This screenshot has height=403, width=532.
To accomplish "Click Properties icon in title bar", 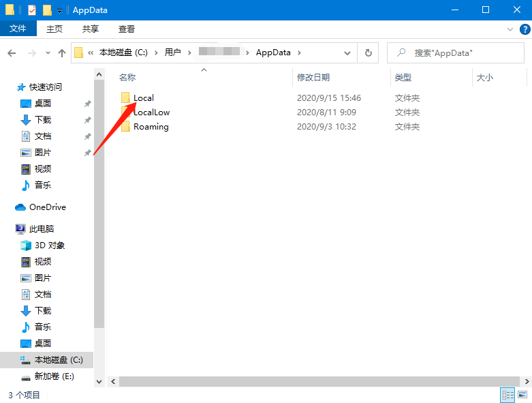I will [31, 10].
